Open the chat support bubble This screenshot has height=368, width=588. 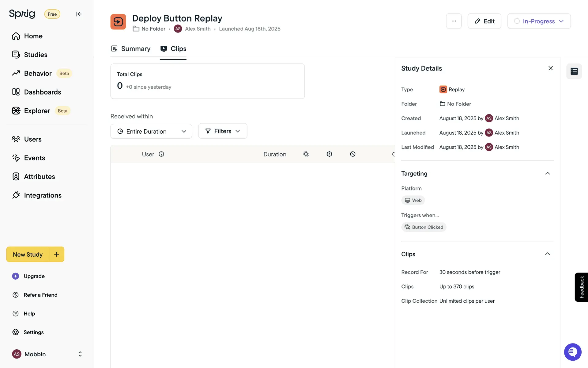(x=572, y=352)
